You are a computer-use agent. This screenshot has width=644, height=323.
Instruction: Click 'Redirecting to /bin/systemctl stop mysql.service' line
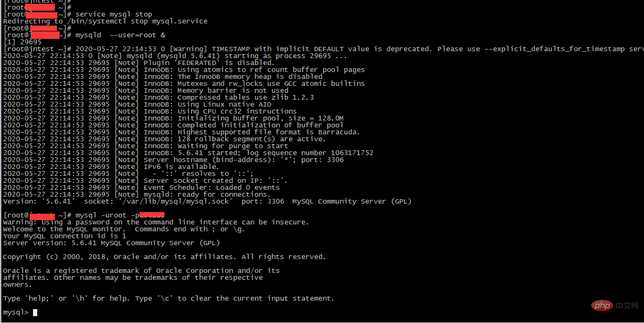(105, 21)
